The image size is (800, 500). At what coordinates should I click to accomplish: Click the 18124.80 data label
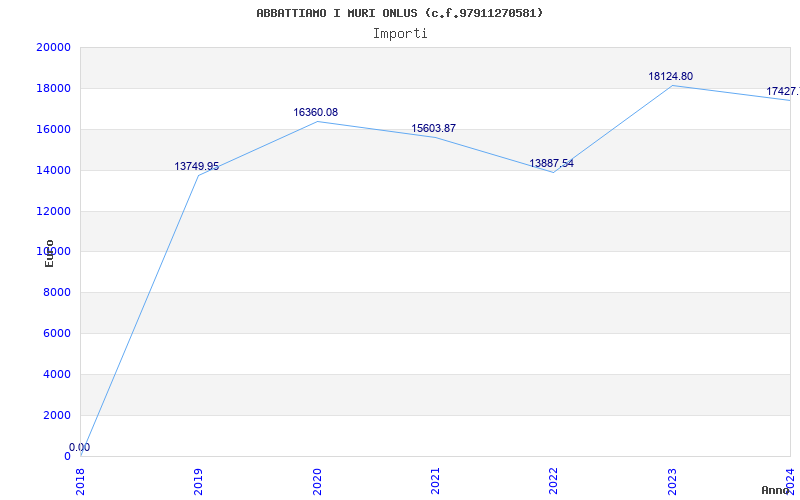pos(670,76)
